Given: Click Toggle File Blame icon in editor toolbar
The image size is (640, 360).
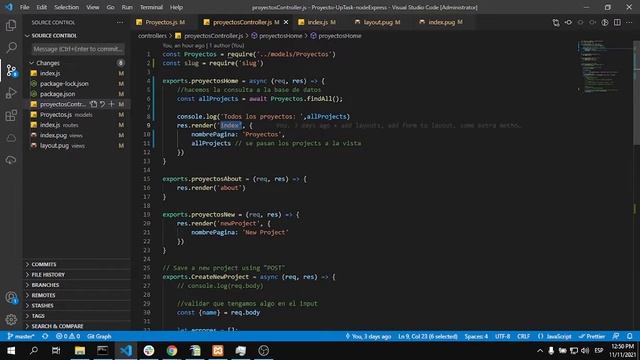Looking at the screenshot, I should click(605, 22).
